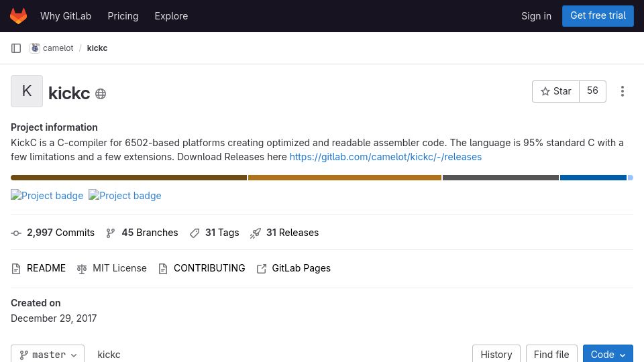644x362 pixels.
Task: Click the Find file button
Action: click(551, 354)
